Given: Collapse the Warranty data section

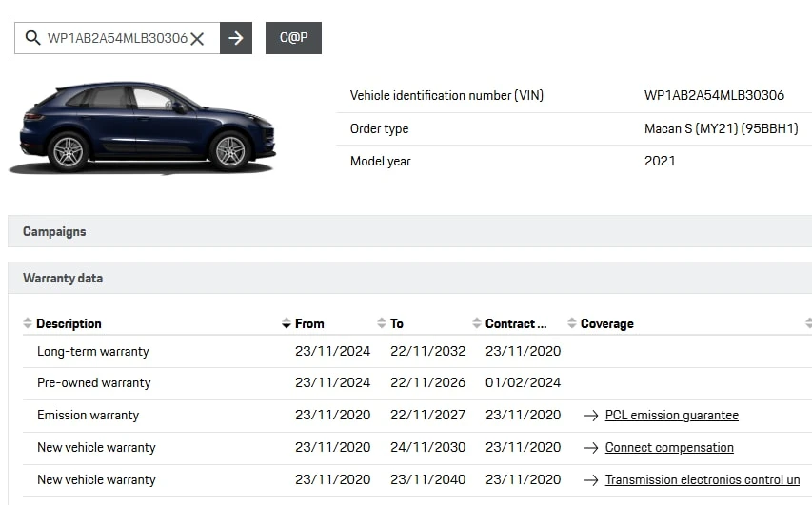Looking at the screenshot, I should tap(409, 278).
